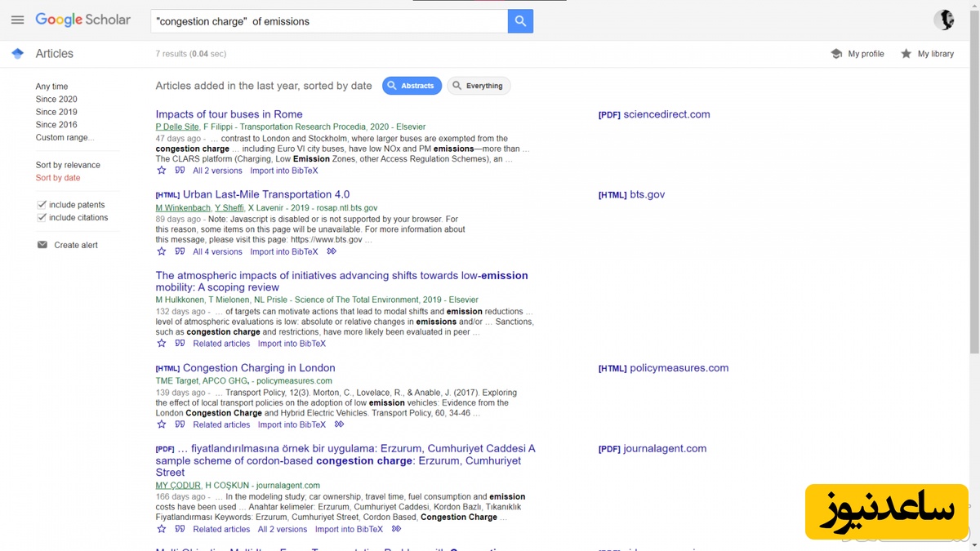The image size is (980, 551).
Task: Cite the 'Impacts of tour buses in Rome' article
Action: pyautogui.click(x=180, y=171)
